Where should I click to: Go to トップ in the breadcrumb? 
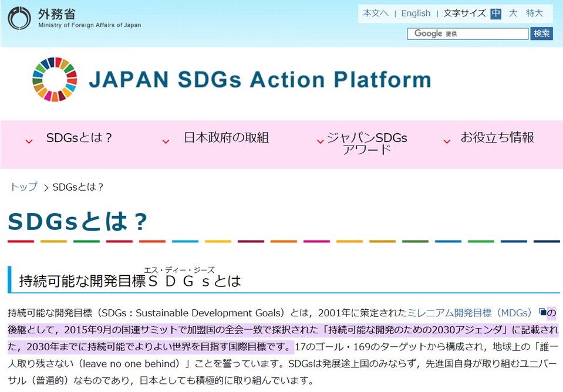coord(23,187)
